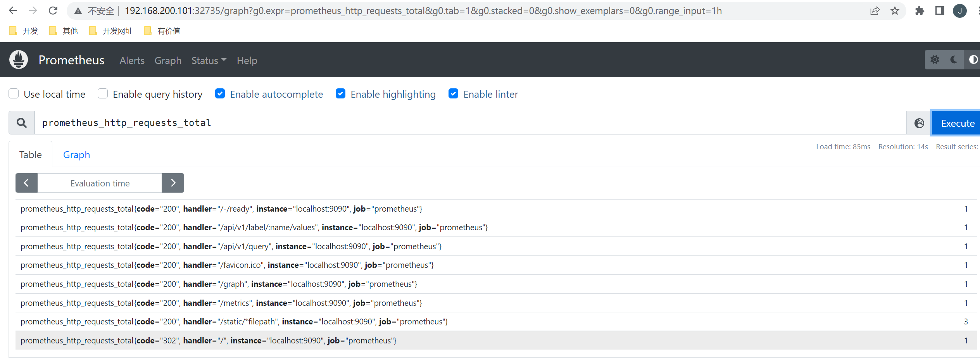Open Graph in the navbar
The height and width of the screenshot is (362, 980).
[168, 60]
